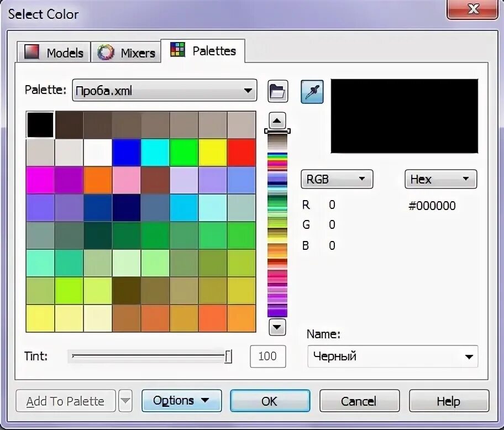Choose the reddish-brown swatch in third row
This screenshot has height=430, width=504.
click(155, 180)
